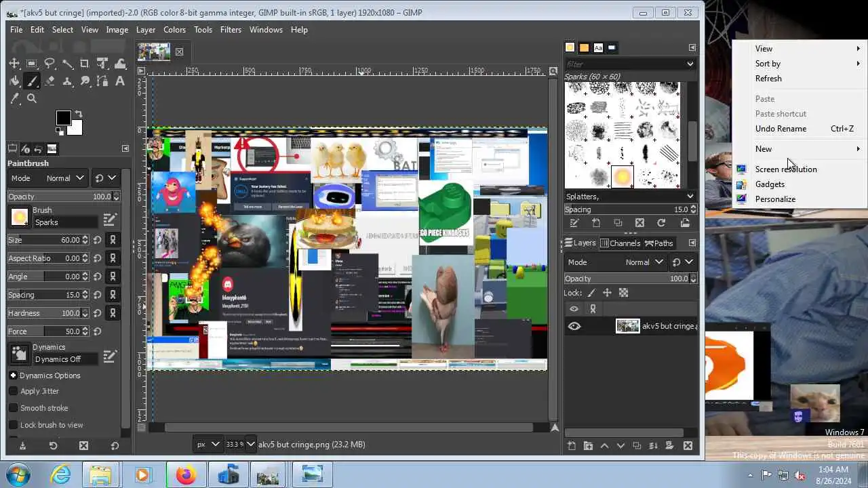Screen dimensions: 868x488
Task: Delete brush button in brushes panel
Action: (639, 223)
